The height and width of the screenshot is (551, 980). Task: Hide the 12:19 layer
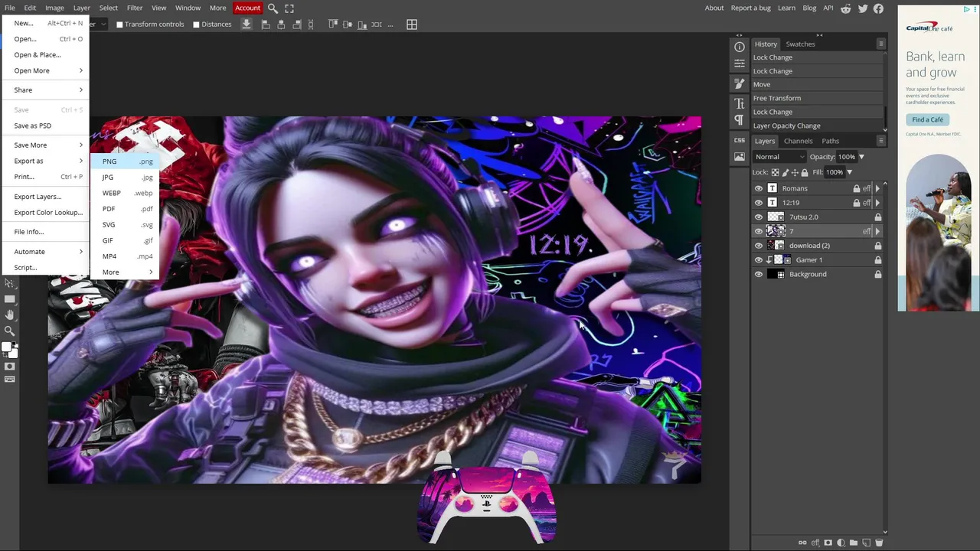(759, 203)
